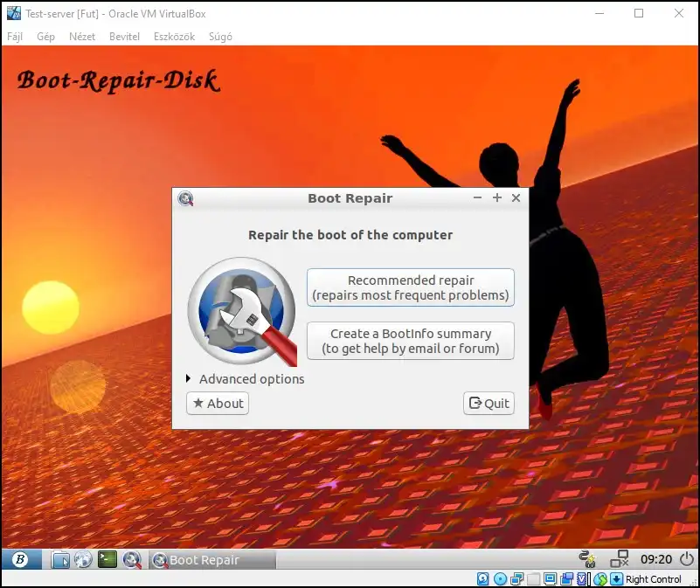Viewport: 700px width, 588px height.
Task: Open the Fájl menu
Action: click(x=15, y=37)
